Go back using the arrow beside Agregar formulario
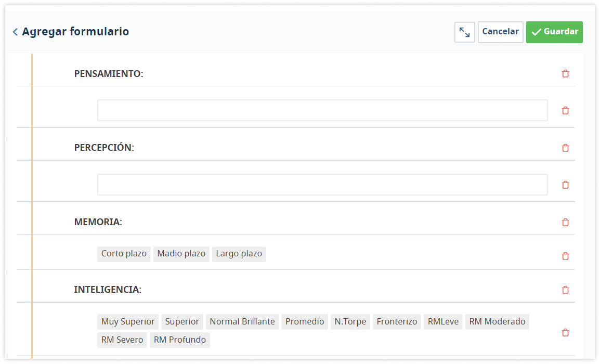The height and width of the screenshot is (364, 600). 15,32
